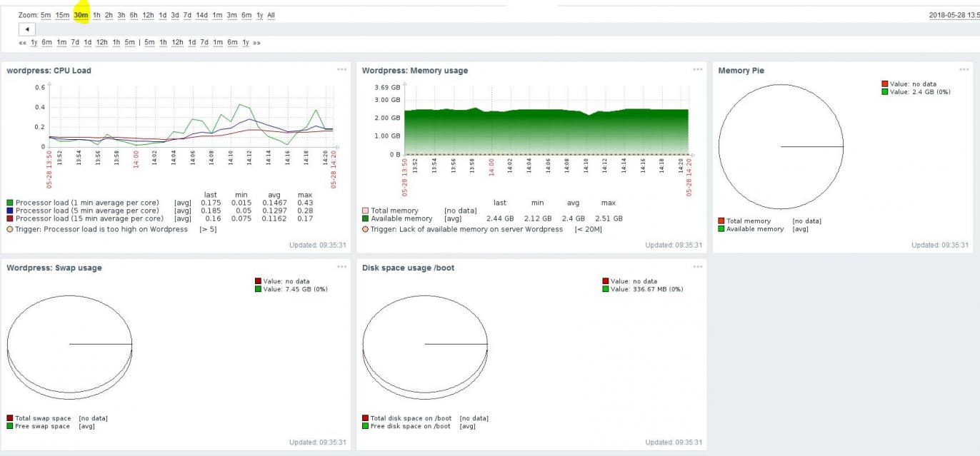Click the left arrow time scroll button
Image resolution: width=980 pixels, height=456 pixels.
tap(27, 29)
